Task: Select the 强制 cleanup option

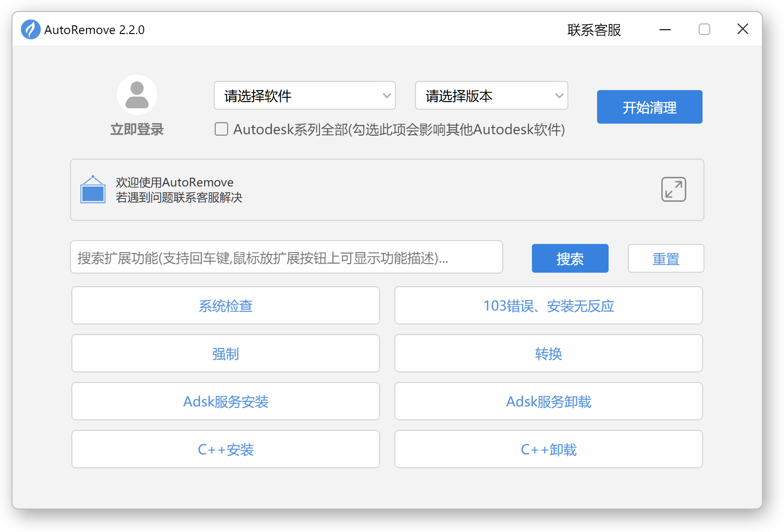Action: tap(225, 353)
